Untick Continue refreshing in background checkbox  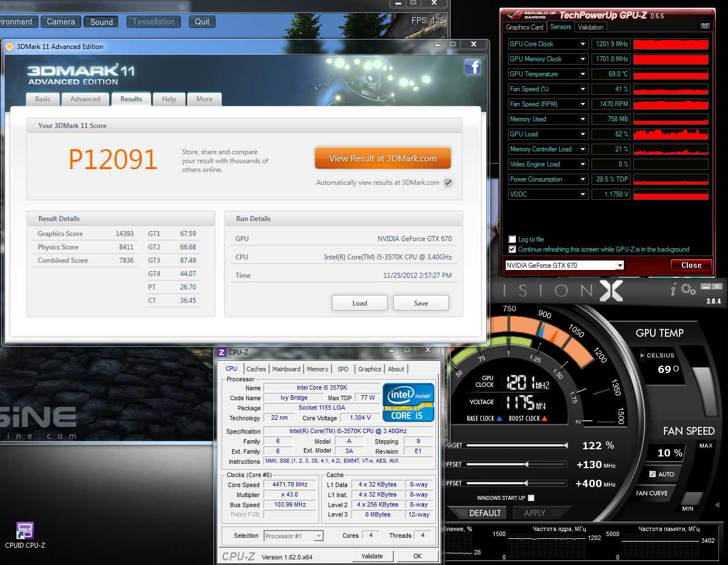512,249
